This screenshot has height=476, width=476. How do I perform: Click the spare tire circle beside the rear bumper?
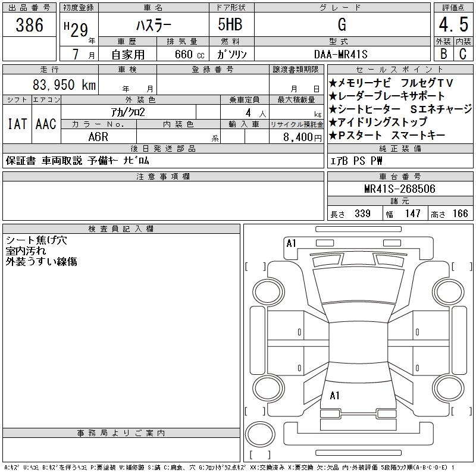260,434
